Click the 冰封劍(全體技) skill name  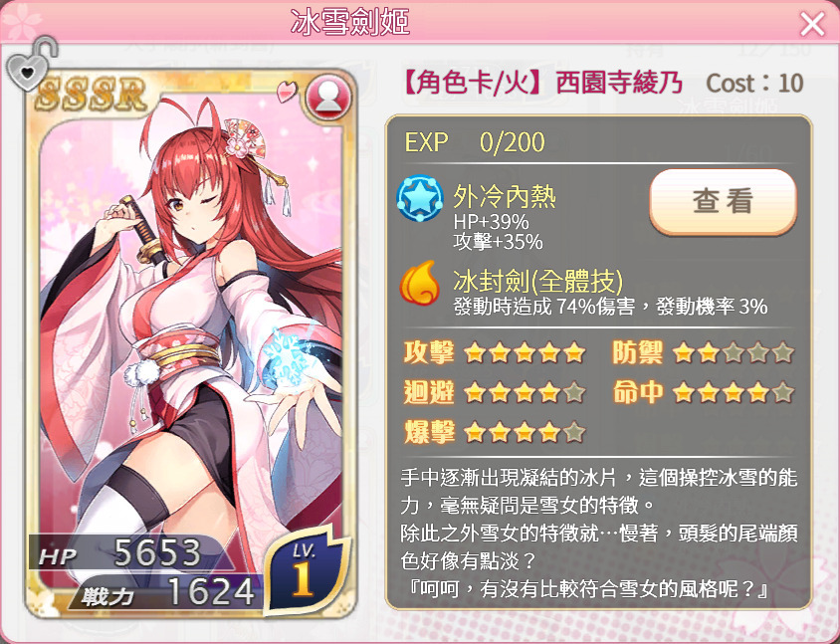click(537, 281)
